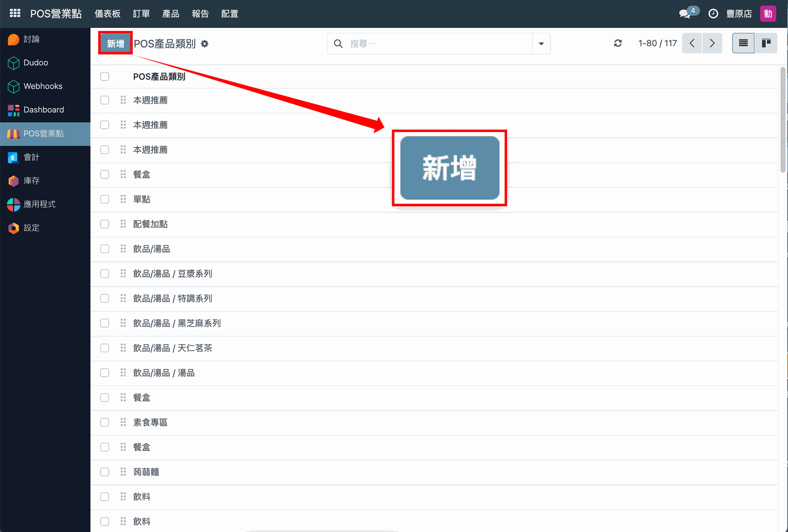788x532 pixels.
Task: Open the activities clock icon
Action: click(713, 14)
